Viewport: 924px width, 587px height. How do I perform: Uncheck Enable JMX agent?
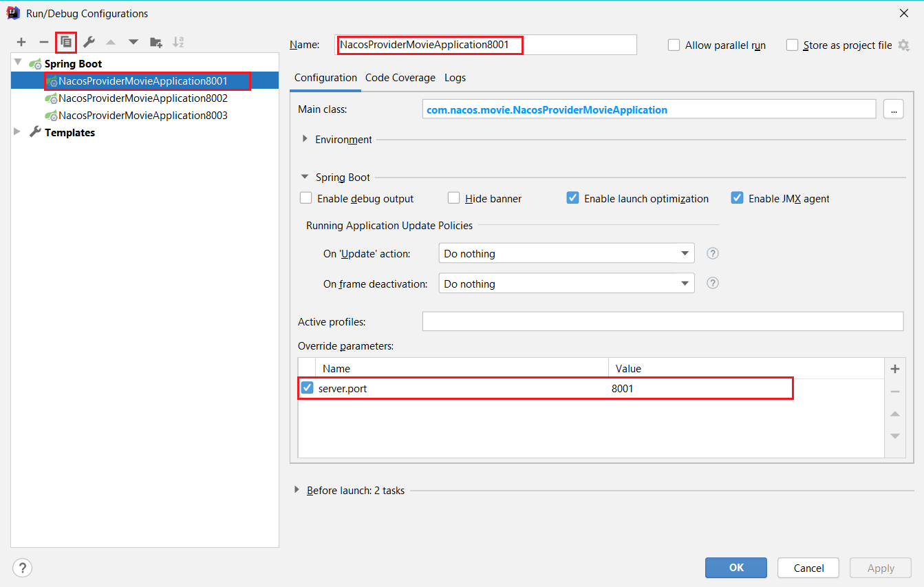pyautogui.click(x=738, y=198)
